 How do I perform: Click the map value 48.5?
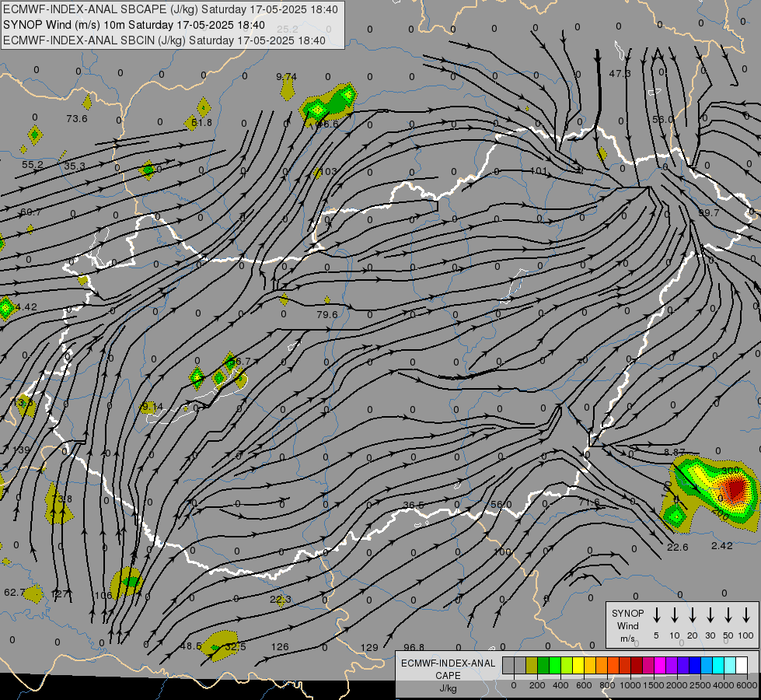tap(190, 646)
